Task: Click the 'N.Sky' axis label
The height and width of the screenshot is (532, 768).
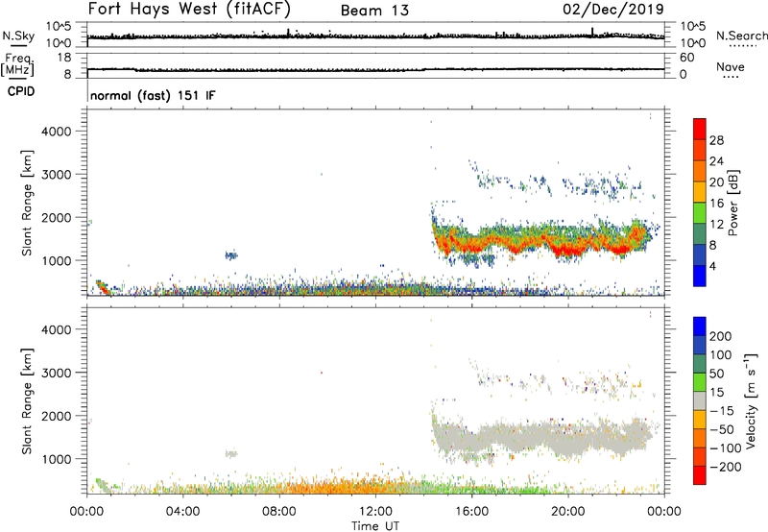Action: click(x=18, y=36)
